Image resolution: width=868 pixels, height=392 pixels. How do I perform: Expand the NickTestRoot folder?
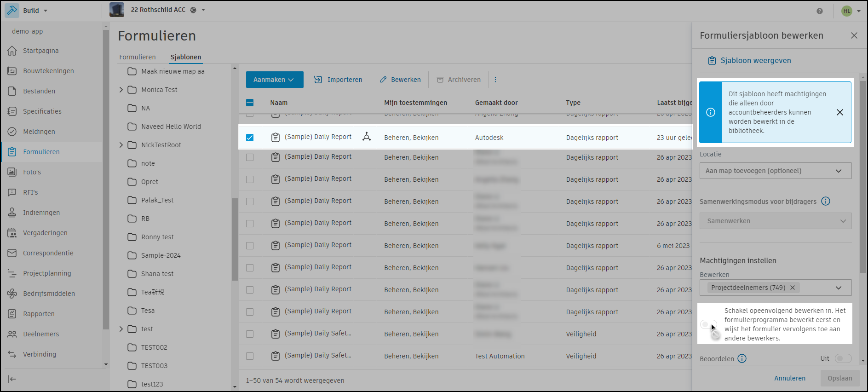[121, 145]
